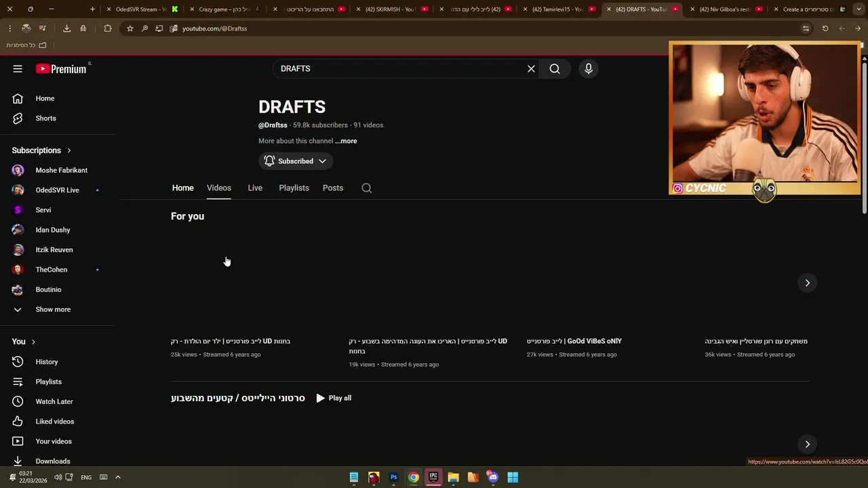
Task: Open the GoOd ViBeS oNlY video
Action: point(574,341)
